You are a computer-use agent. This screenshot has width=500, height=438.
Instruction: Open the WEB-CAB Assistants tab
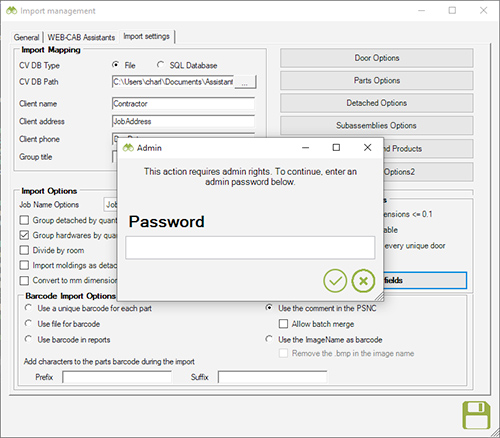tap(81, 37)
